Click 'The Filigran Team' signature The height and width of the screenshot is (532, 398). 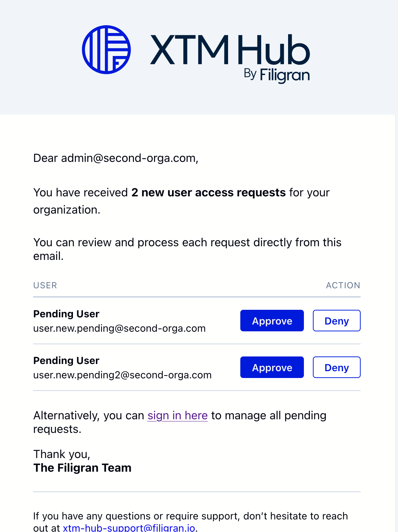tap(82, 468)
